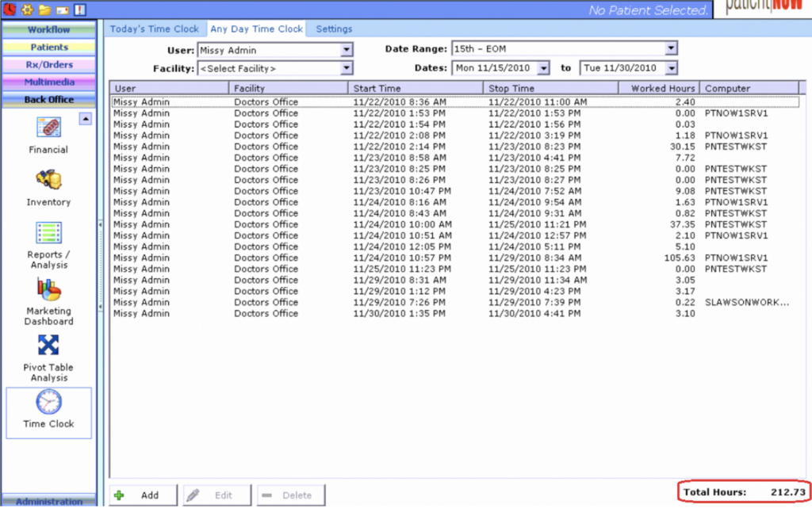This screenshot has height=508, width=812.
Task: Switch to the Settings tab
Action: (333, 29)
